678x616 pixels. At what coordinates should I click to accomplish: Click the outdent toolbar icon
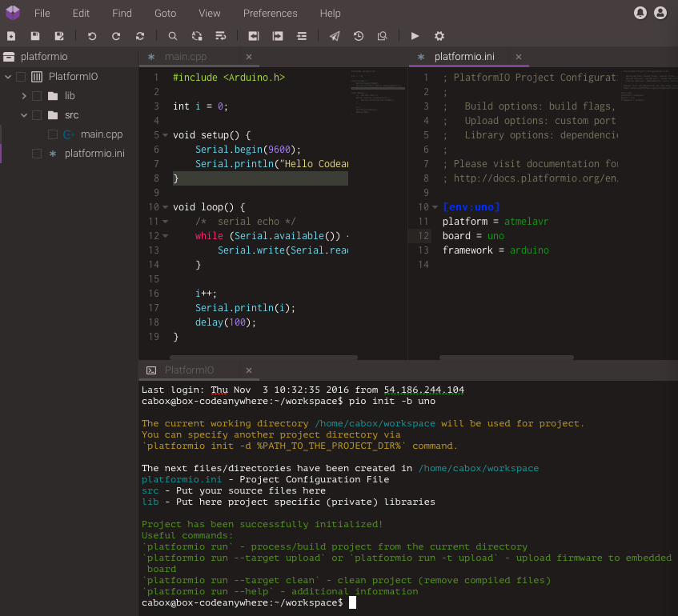pyautogui.click(x=254, y=36)
